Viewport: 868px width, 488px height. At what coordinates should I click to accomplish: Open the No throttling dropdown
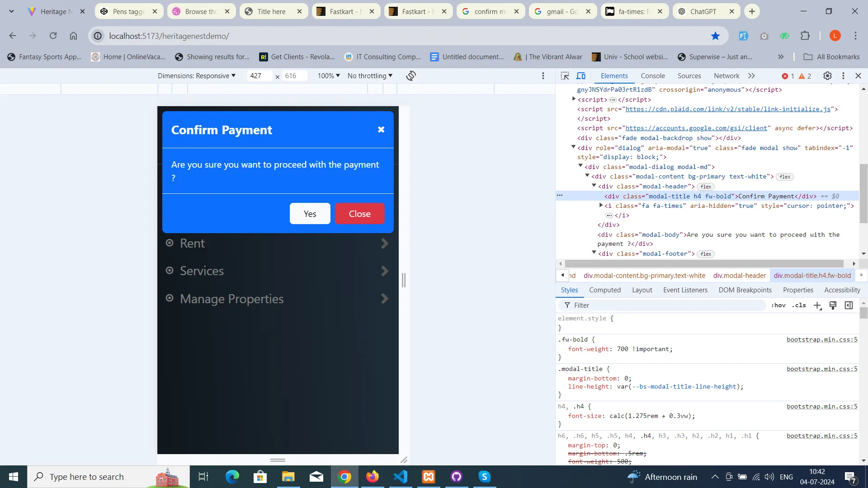point(370,76)
